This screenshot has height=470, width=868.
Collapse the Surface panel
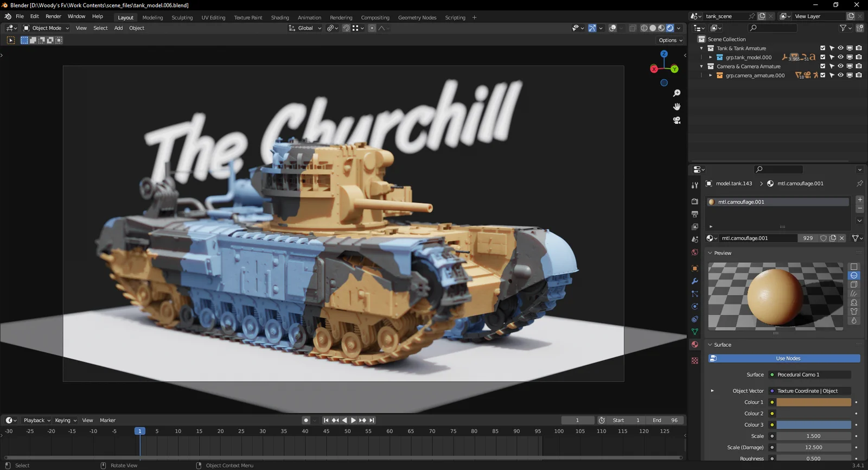pyautogui.click(x=710, y=345)
